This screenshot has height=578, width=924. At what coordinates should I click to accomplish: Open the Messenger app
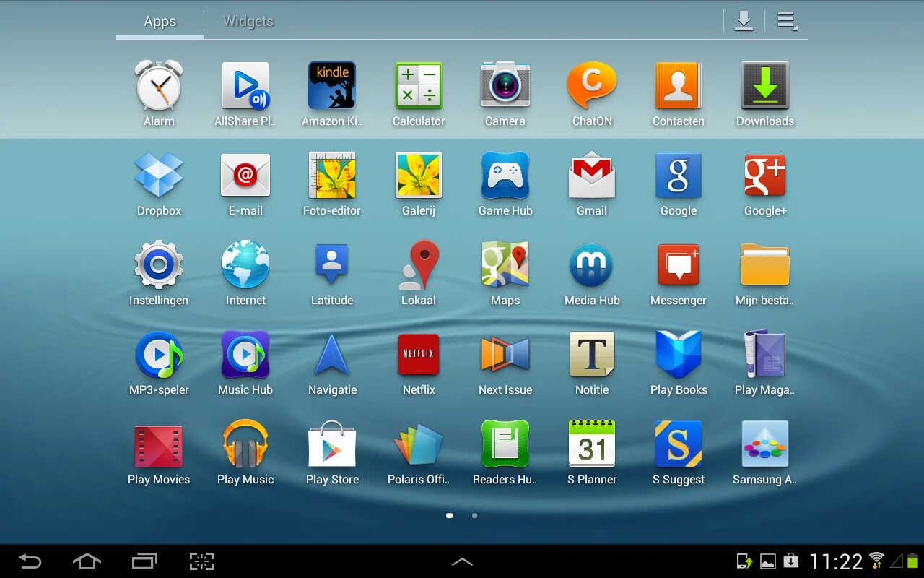coord(679,265)
